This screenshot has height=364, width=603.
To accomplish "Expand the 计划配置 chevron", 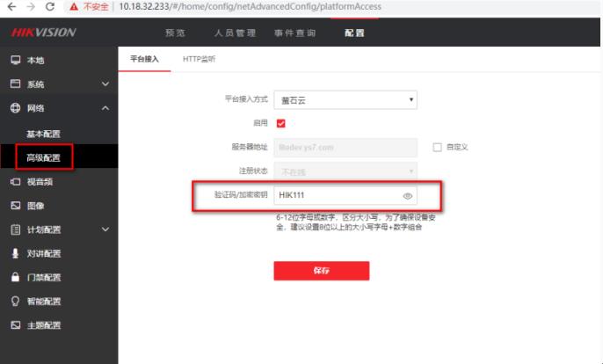I will pyautogui.click(x=105, y=229).
